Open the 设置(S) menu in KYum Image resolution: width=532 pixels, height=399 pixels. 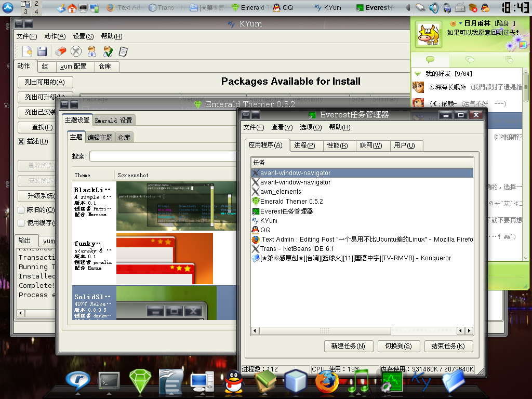pos(84,36)
